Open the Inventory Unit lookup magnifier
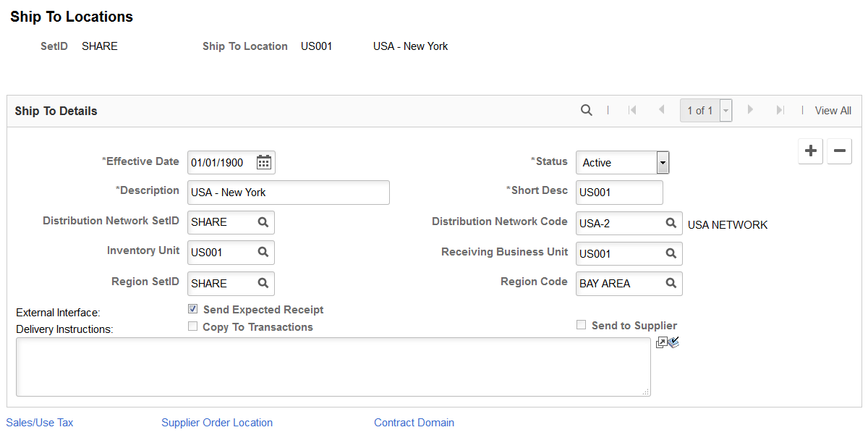868x435 pixels. [x=263, y=252]
